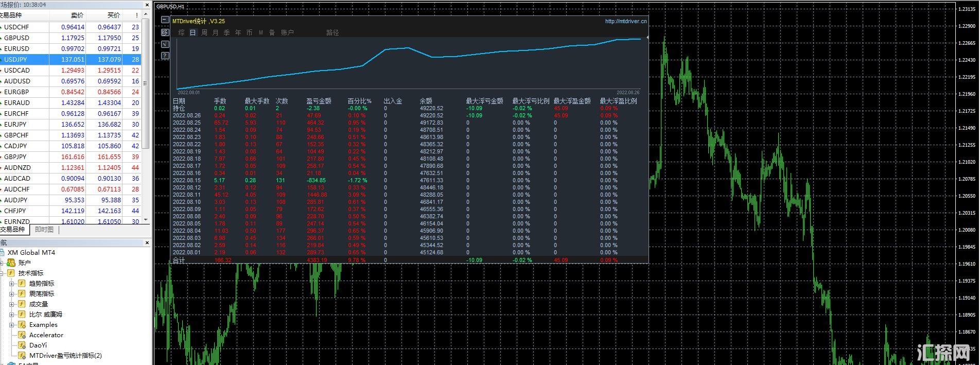
Task: Open the mtdriver.cn website link
Action: click(625, 22)
